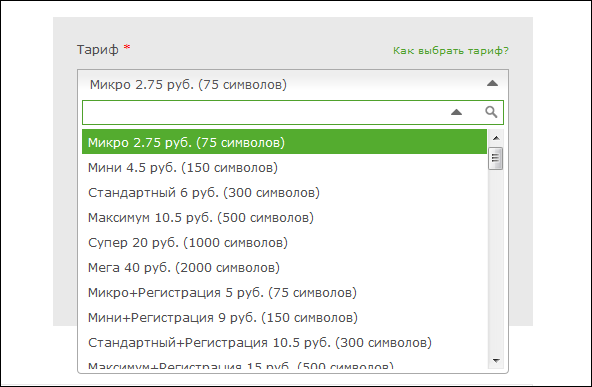Click the scrollbar down arrow in list
This screenshot has height=387, width=592.
coord(496,361)
